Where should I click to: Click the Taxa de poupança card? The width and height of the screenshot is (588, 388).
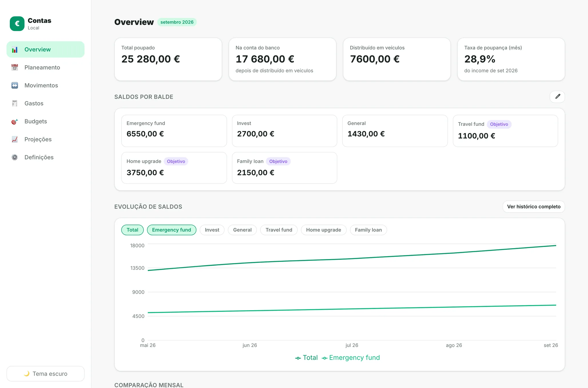tap(511, 59)
